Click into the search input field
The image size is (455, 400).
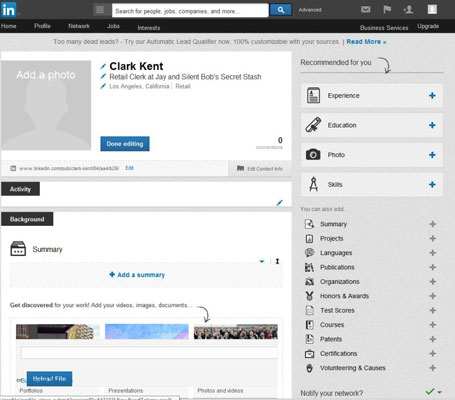coord(190,10)
